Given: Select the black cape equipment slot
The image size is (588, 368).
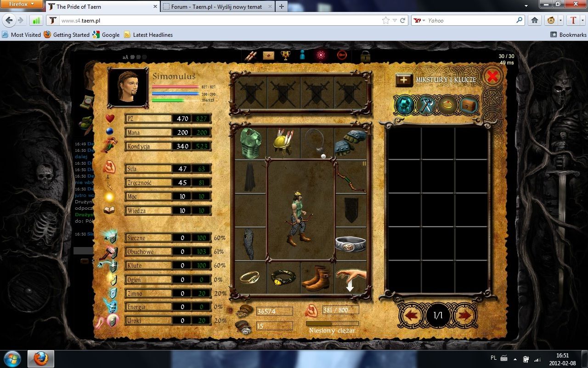Looking at the screenshot, I should point(251,177).
